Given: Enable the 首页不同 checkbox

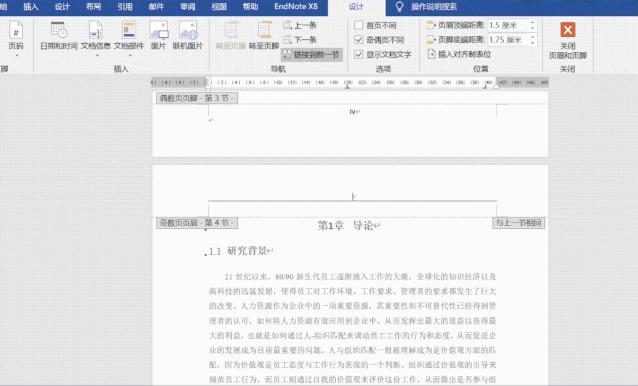Looking at the screenshot, I should coord(358,25).
